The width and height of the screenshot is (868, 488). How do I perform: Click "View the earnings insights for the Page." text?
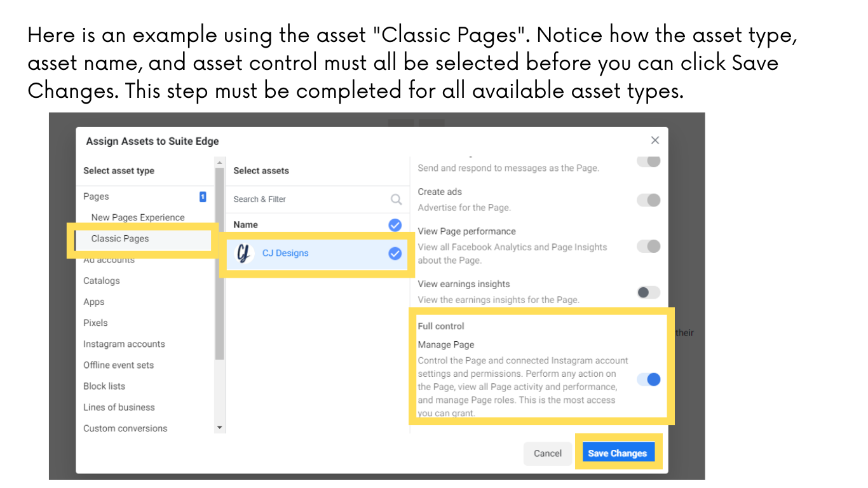tap(499, 300)
